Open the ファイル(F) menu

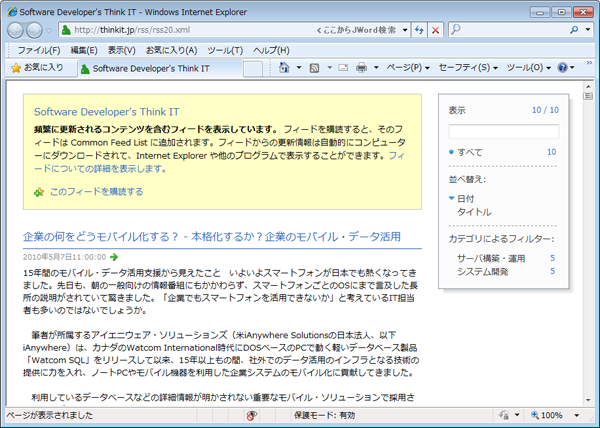[38, 50]
